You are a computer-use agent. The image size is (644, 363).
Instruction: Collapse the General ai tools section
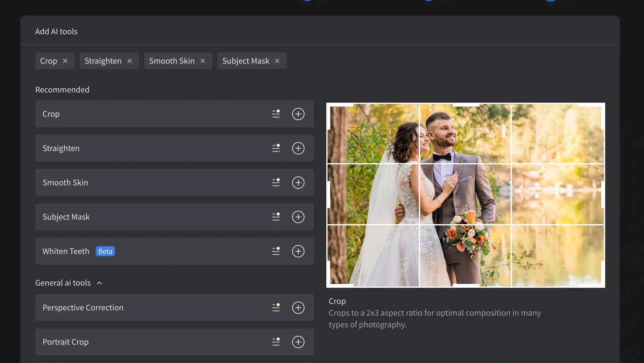pos(99,283)
